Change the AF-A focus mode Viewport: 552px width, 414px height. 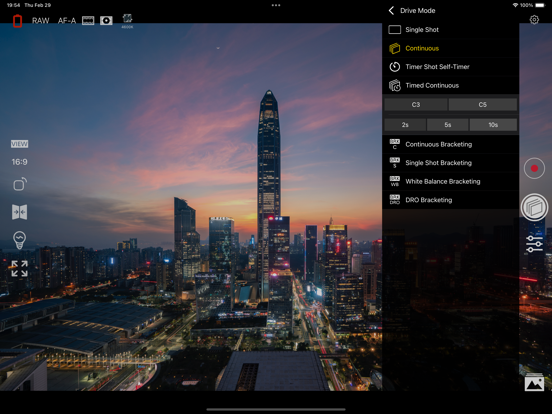coord(67,21)
